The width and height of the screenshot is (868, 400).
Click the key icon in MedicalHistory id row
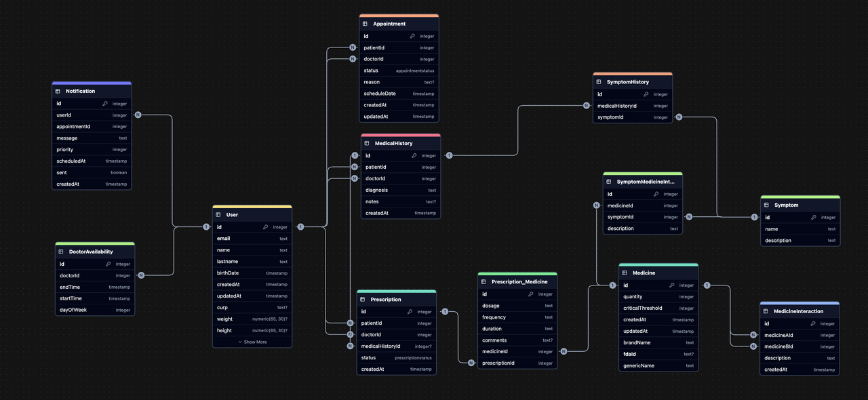coord(414,156)
